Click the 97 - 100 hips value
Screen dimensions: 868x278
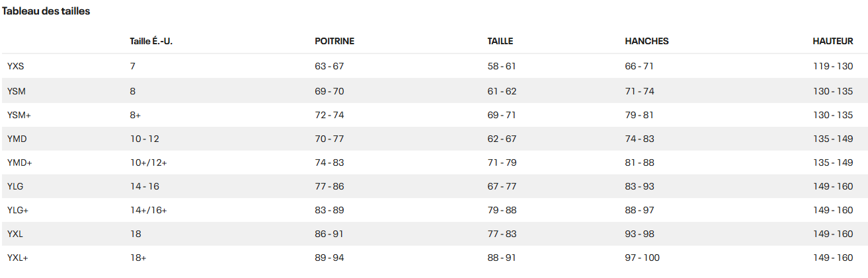[x=643, y=258]
